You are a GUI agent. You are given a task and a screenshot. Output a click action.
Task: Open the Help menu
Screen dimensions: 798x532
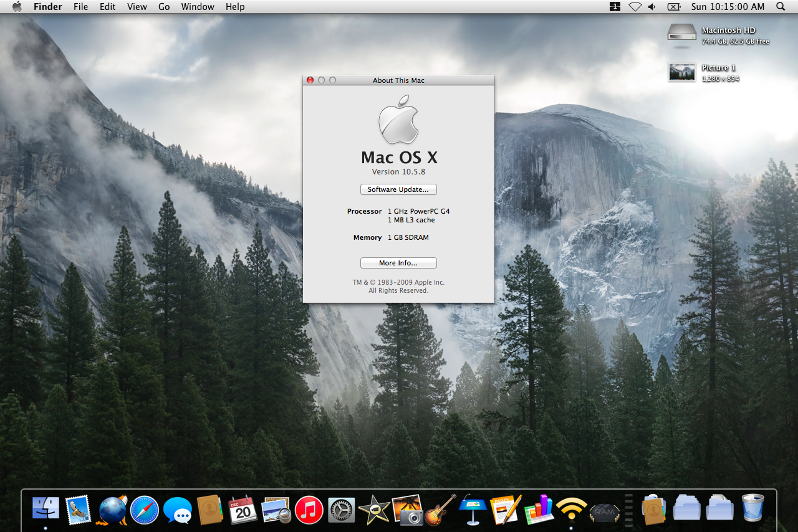coord(235,7)
